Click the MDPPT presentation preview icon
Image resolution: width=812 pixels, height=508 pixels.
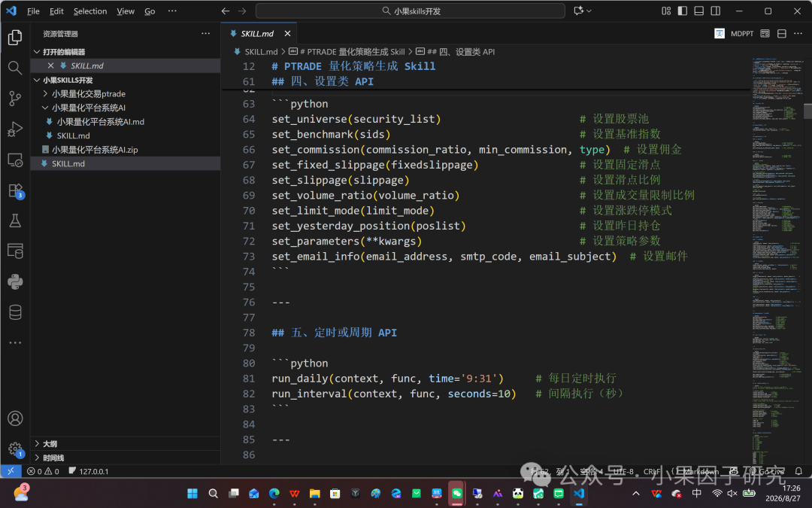[x=720, y=33]
